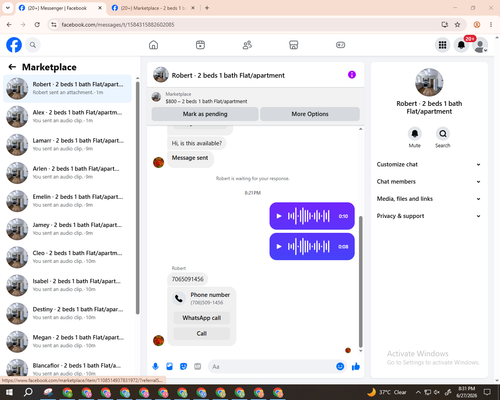Show hidden system tray icons chevron

[418, 392]
